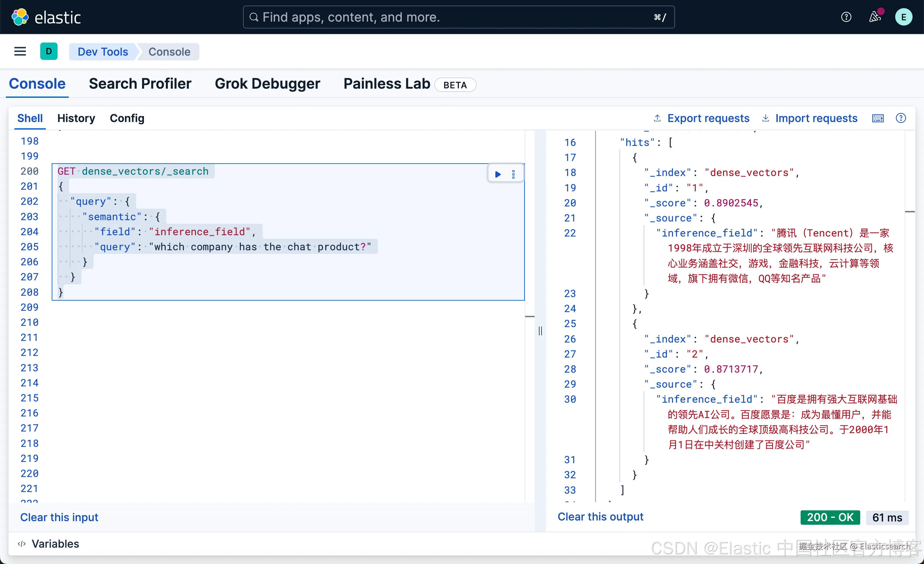Click the Dev Tools breadcrumb
Viewport: 924px width, 564px height.
[x=103, y=51]
